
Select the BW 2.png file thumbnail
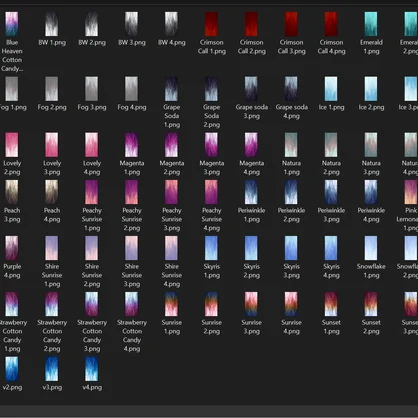[x=92, y=24]
